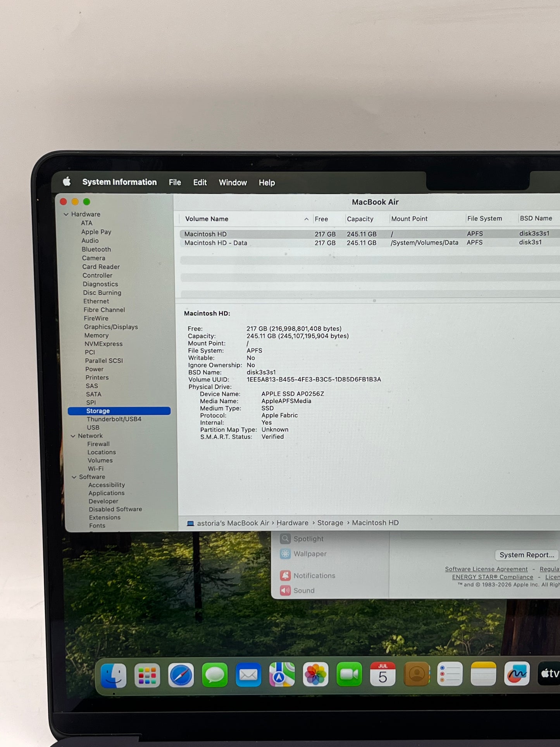Open the File menu
Screen dimensions: 560x747
click(x=175, y=183)
